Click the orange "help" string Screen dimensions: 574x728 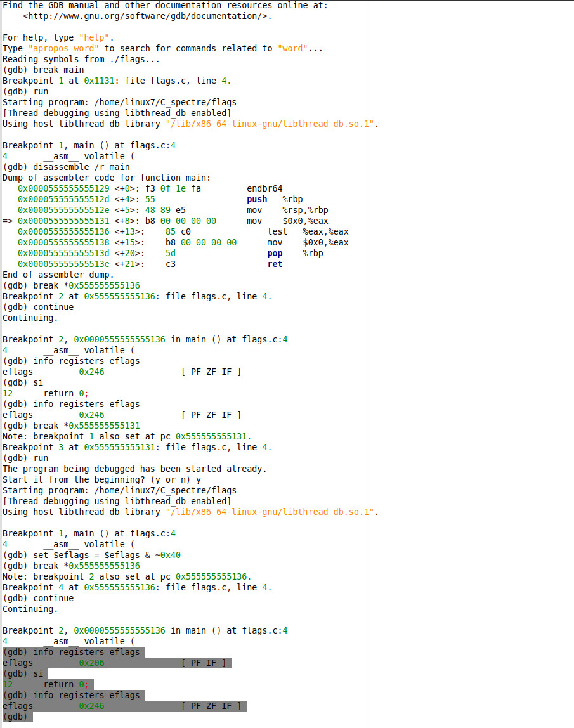pyautogui.click(x=95, y=37)
